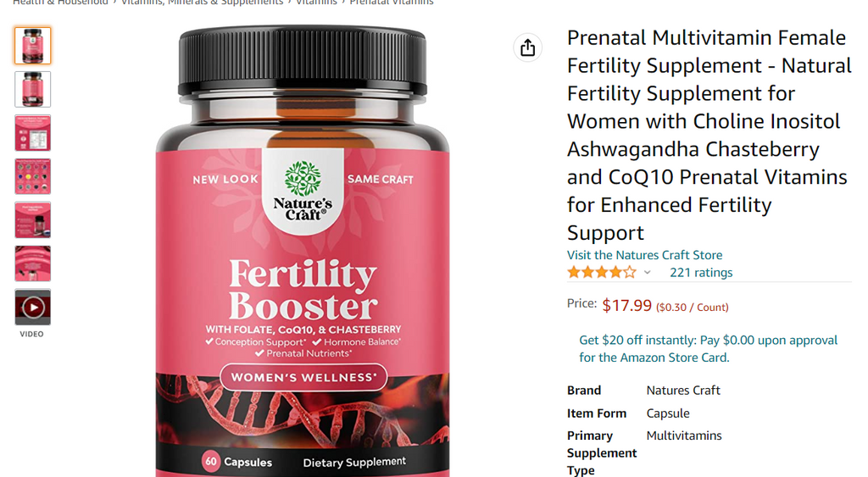The image size is (868, 477).
Task: Click the four-star rating stars
Action: click(602, 272)
